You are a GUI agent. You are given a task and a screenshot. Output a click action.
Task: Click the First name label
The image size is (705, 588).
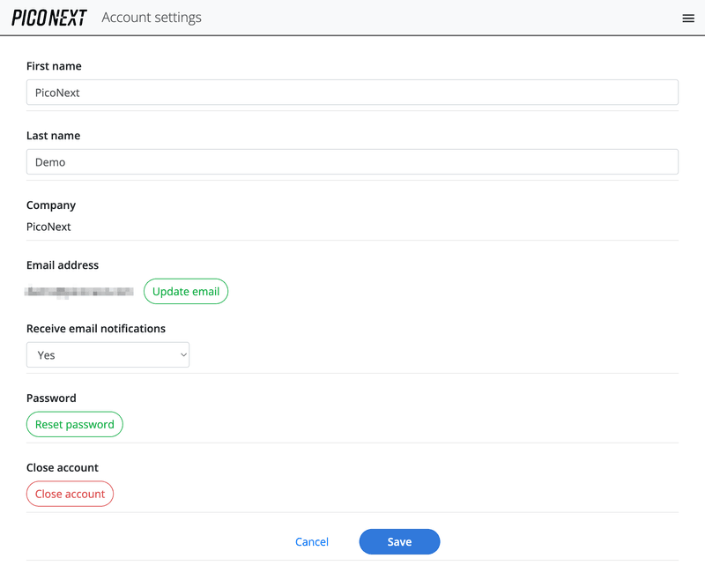pyautogui.click(x=54, y=66)
